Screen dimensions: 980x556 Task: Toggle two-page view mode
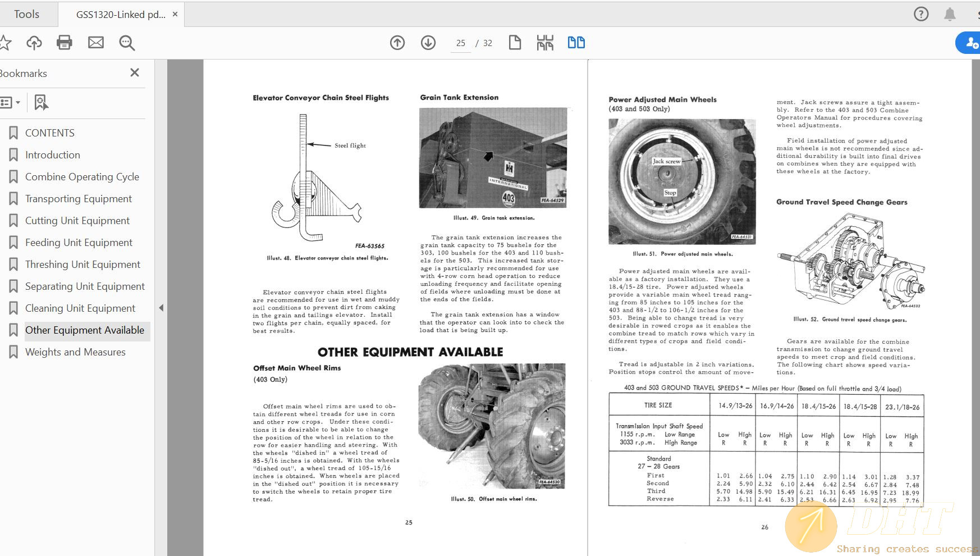(576, 43)
